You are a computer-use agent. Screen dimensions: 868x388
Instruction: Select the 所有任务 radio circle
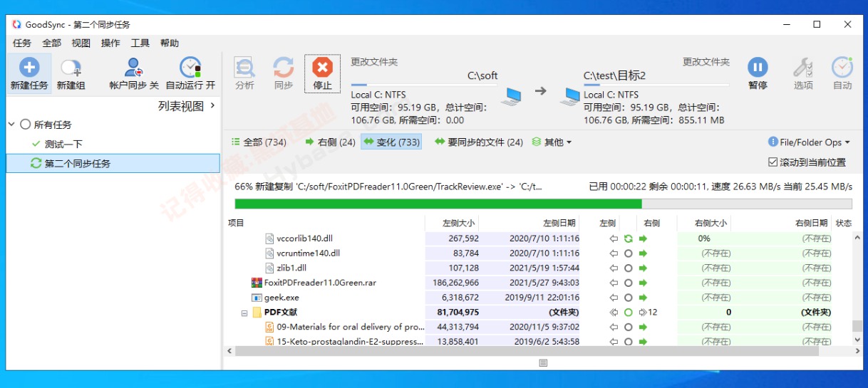[x=26, y=125]
